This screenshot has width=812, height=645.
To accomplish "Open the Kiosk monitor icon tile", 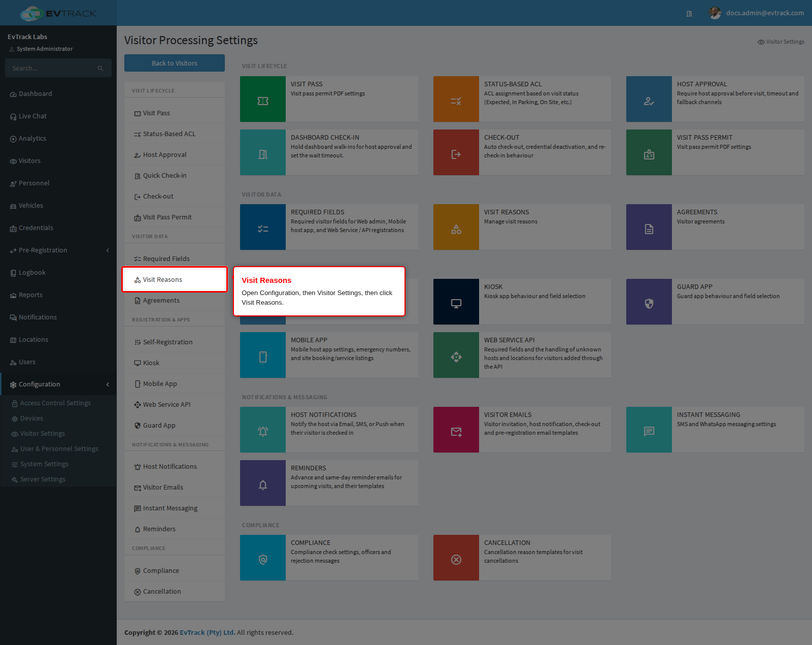I will coord(456,302).
